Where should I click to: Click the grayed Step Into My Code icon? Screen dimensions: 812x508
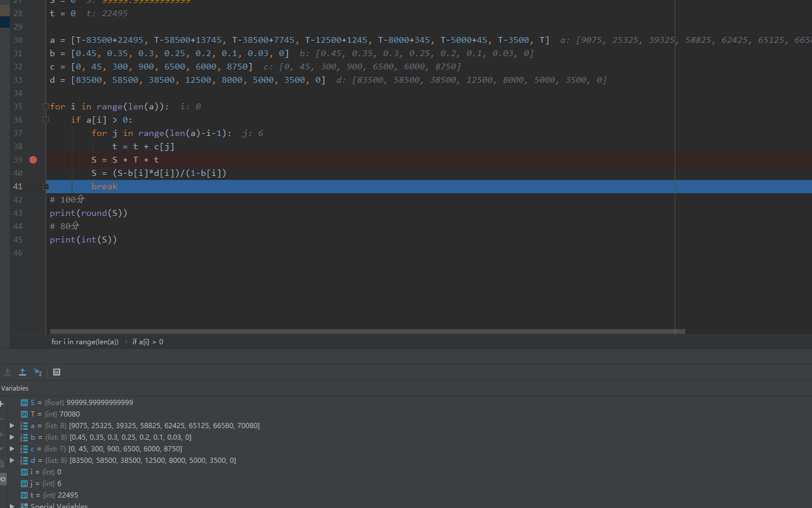(x=8, y=372)
